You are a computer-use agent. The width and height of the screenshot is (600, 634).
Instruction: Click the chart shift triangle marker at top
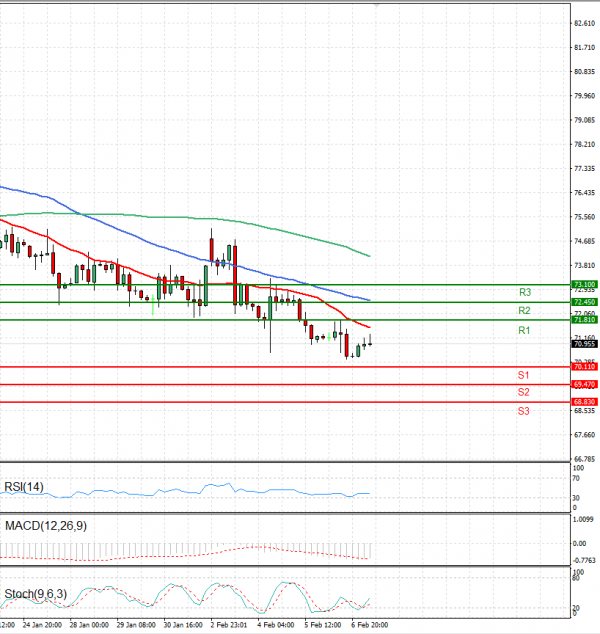click(x=376, y=5)
